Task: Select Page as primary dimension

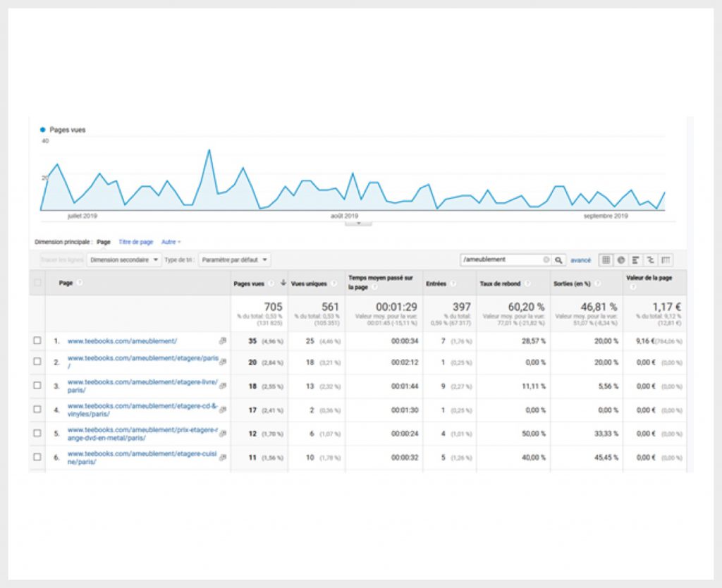Action: point(104,242)
